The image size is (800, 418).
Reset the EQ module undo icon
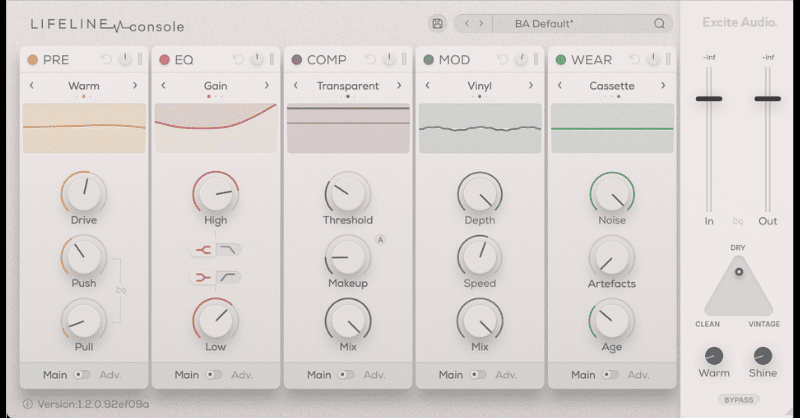coord(238,60)
